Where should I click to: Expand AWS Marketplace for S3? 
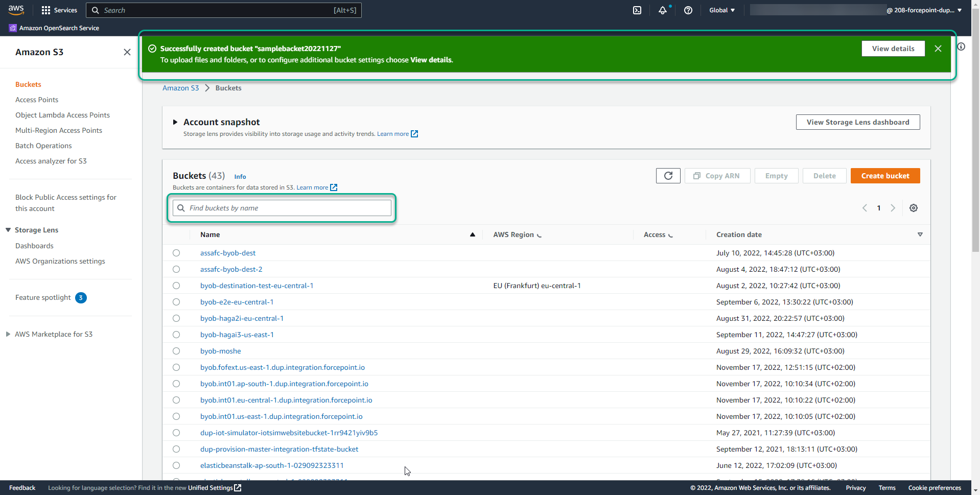click(8, 334)
